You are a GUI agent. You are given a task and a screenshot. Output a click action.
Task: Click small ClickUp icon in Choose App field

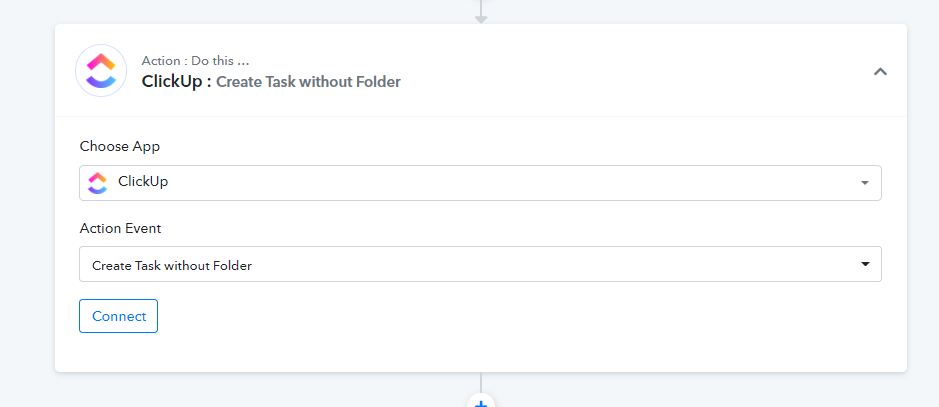click(x=97, y=182)
